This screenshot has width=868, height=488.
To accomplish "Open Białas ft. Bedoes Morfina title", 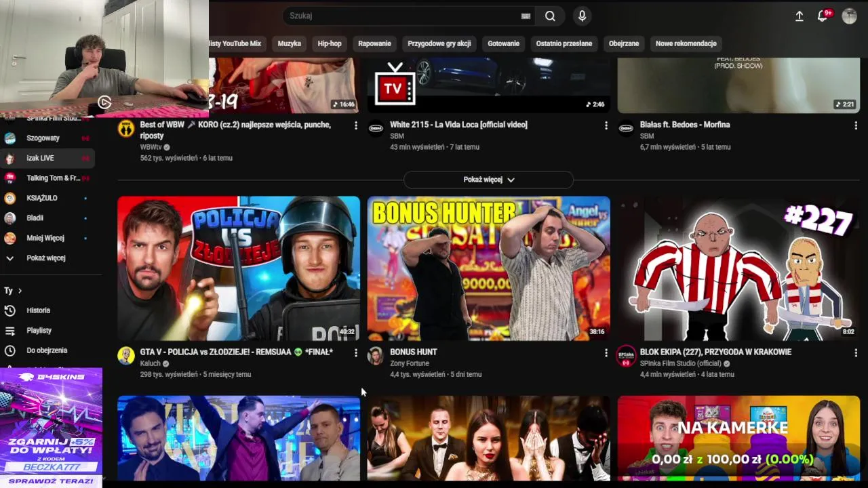I will [685, 125].
